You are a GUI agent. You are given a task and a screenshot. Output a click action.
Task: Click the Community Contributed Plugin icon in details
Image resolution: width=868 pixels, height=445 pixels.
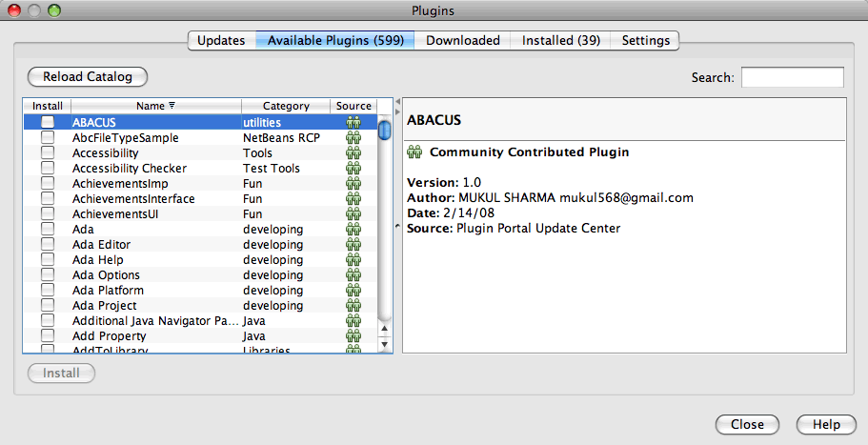(414, 152)
